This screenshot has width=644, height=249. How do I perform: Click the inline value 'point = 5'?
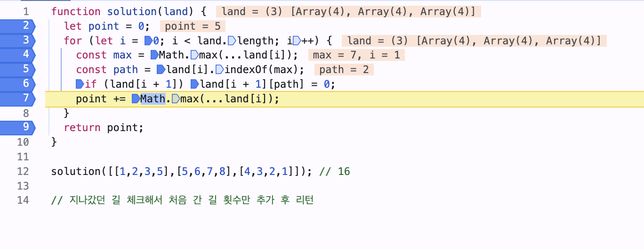[193, 26]
